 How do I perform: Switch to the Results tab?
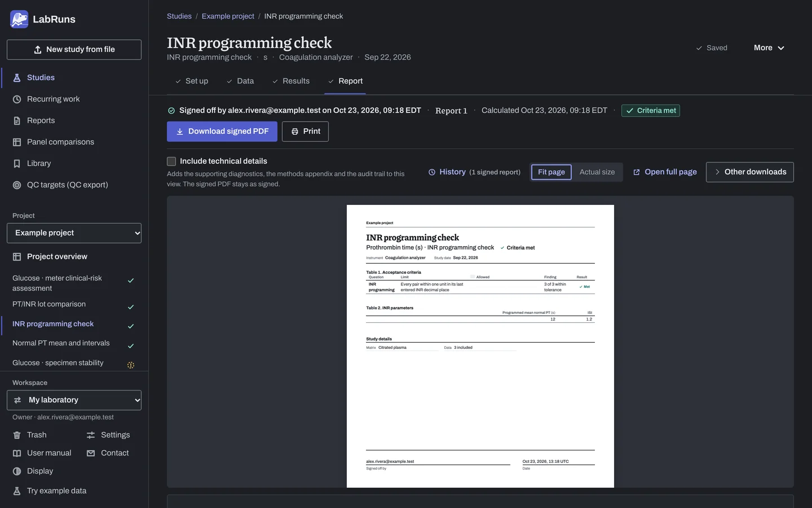291,81
